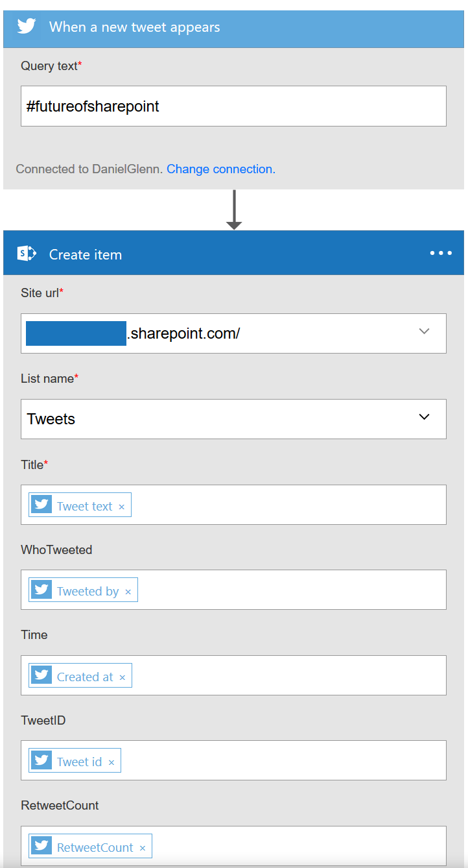The image size is (468, 868).
Task: Remove the Created at token
Action: [122, 677]
